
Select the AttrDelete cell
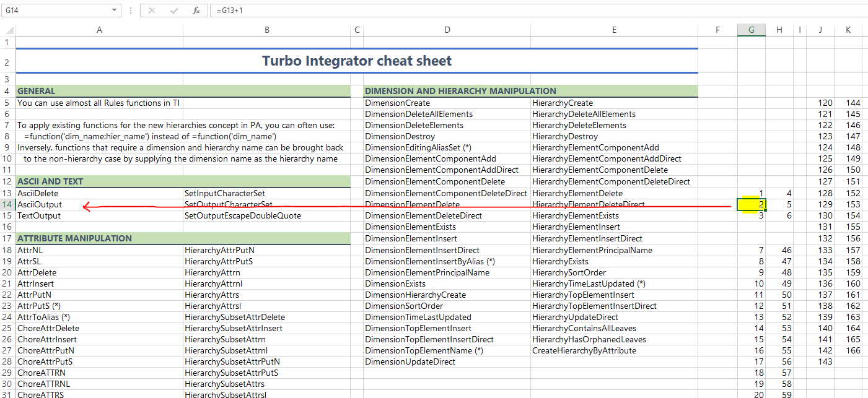(100, 272)
